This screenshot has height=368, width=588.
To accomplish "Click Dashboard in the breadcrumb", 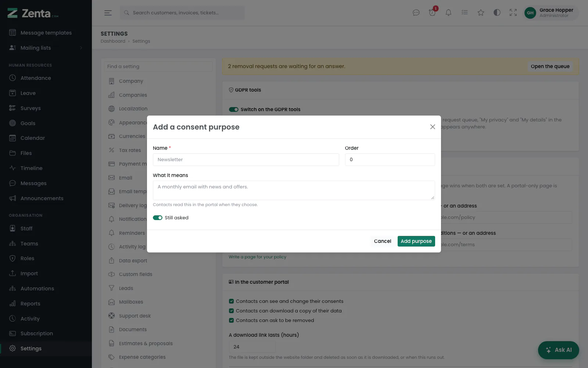I will pos(113,41).
